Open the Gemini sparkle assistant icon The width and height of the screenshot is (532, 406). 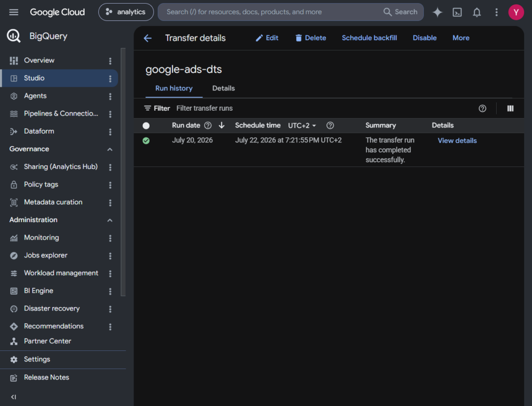[x=437, y=12]
